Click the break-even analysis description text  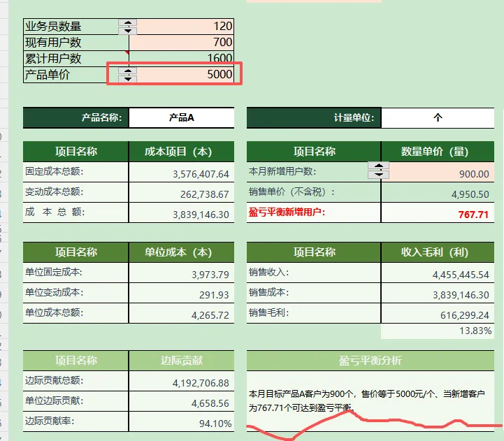(366, 401)
